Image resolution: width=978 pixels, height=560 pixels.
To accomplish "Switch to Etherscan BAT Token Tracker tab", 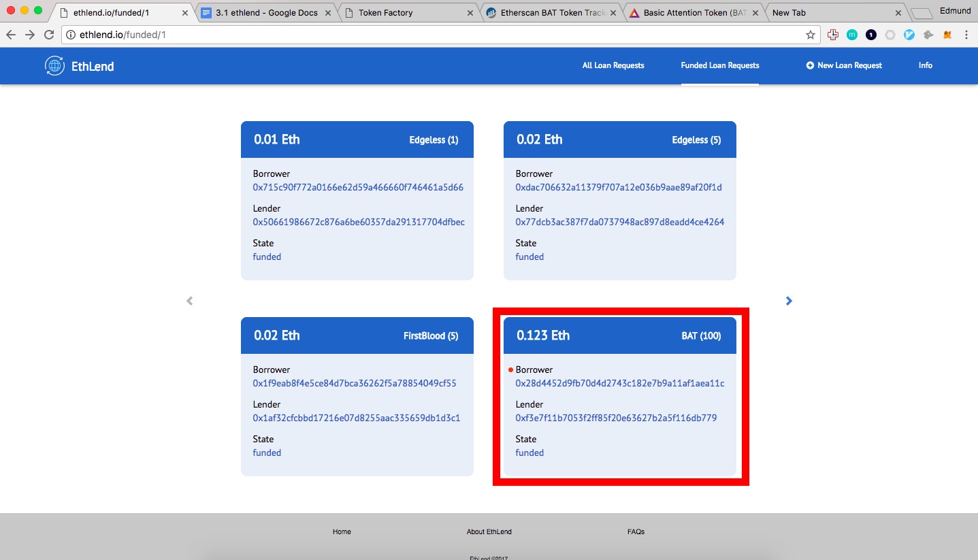I will [x=551, y=13].
